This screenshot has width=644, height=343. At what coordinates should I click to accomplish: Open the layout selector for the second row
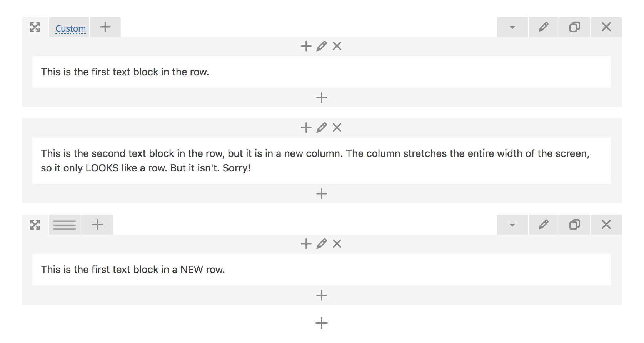coord(65,225)
